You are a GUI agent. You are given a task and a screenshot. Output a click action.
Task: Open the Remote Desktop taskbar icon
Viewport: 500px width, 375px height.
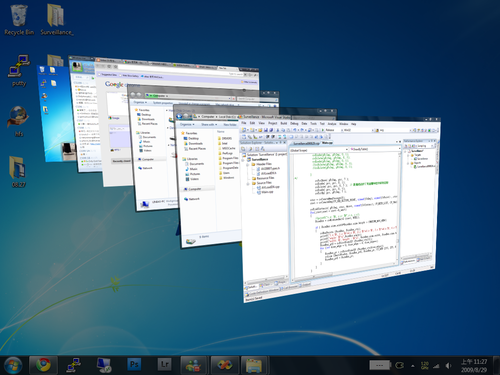click(104, 365)
